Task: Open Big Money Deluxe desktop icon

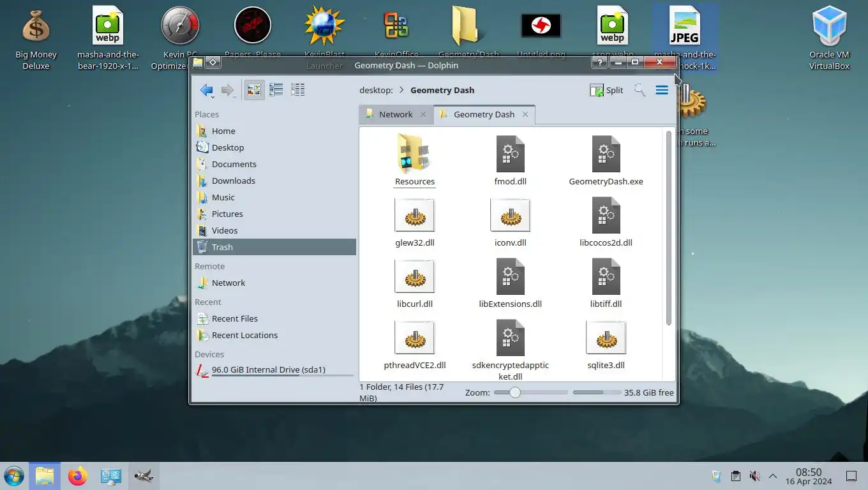Action: (36, 40)
